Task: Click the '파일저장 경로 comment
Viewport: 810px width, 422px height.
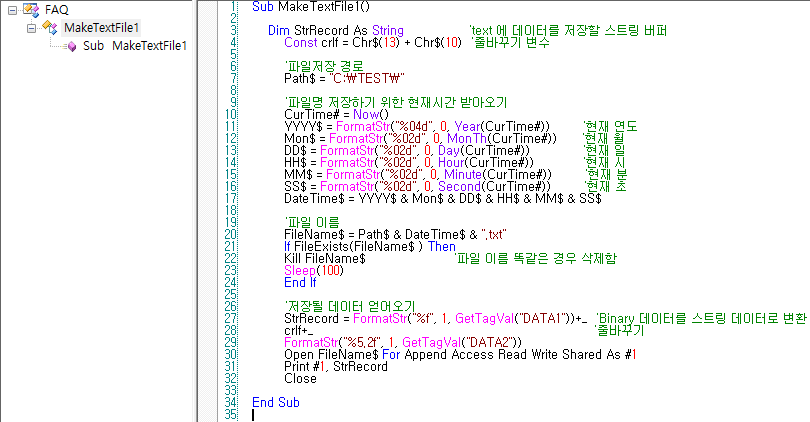Action: pyautogui.click(x=324, y=66)
